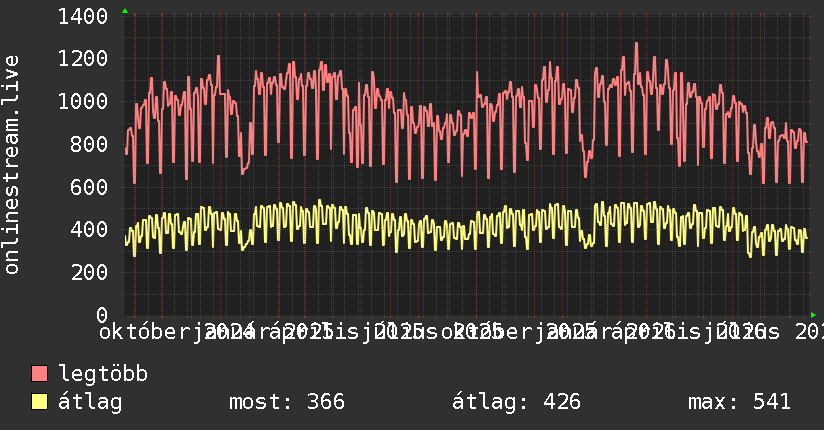Click the 1200 y-axis label
The width and height of the screenshot is (824, 430).
(83, 59)
